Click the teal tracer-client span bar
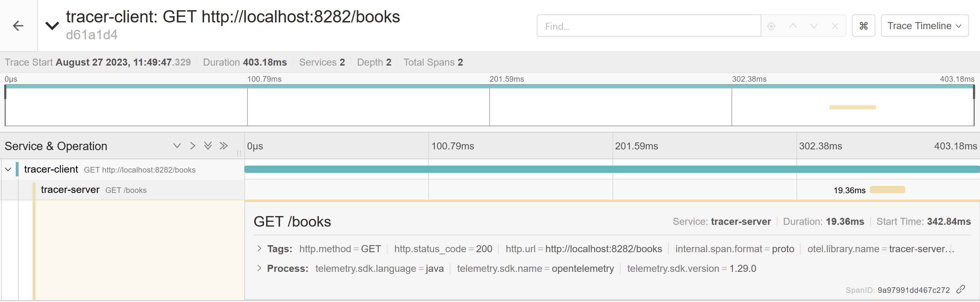Image resolution: width=980 pixels, height=302 pixels. (x=609, y=169)
